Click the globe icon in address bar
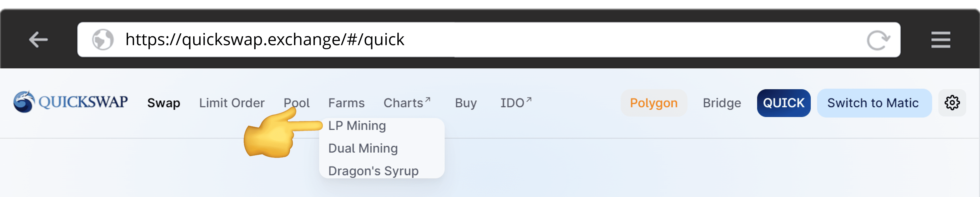The image size is (980, 197). click(x=103, y=39)
